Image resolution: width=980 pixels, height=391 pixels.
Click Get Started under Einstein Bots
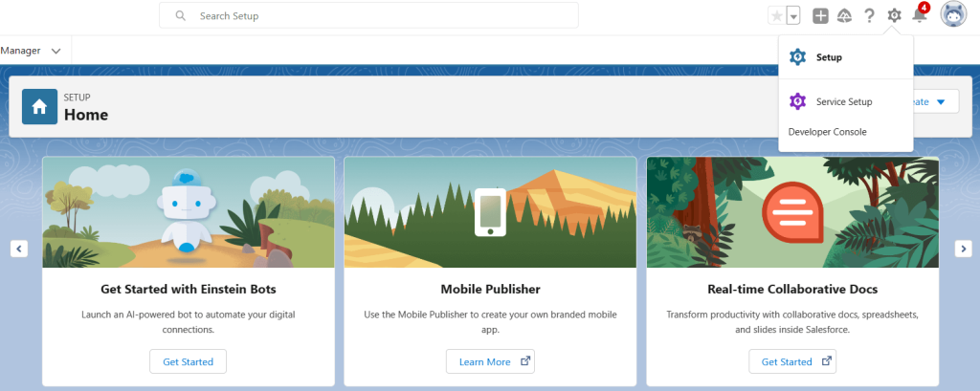click(x=189, y=361)
